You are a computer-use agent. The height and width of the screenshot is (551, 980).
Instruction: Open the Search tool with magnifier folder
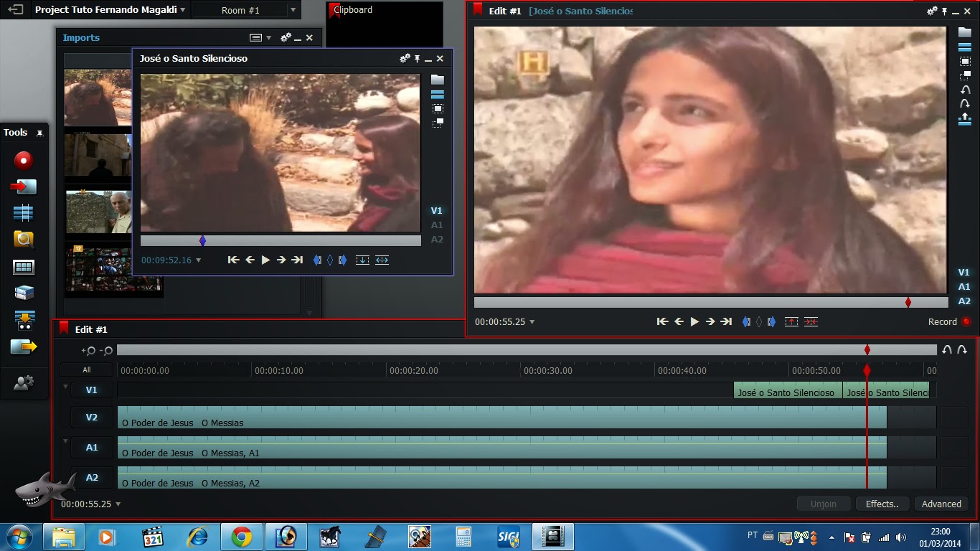tap(24, 240)
